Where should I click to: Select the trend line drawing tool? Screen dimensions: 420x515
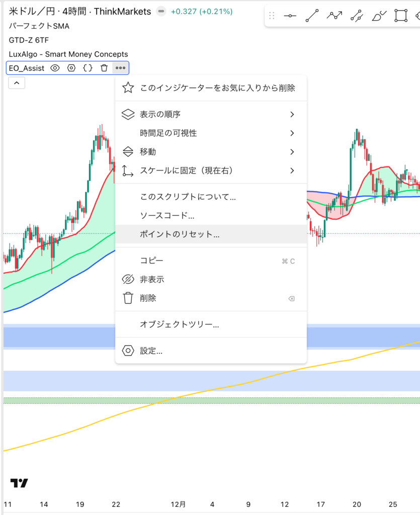tap(312, 16)
